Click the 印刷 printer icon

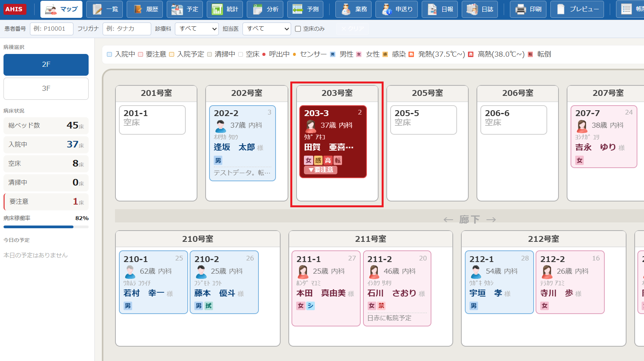tap(520, 9)
